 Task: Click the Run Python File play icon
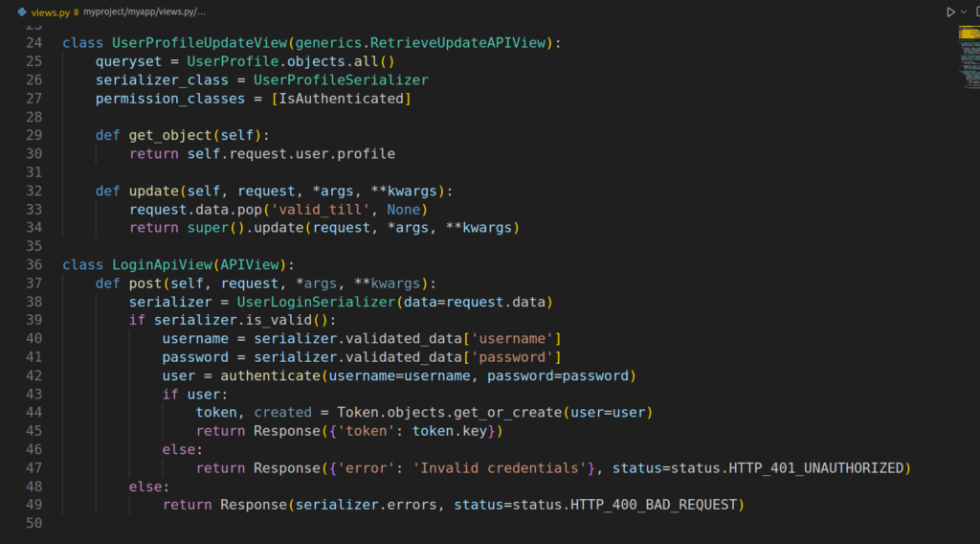[949, 11]
